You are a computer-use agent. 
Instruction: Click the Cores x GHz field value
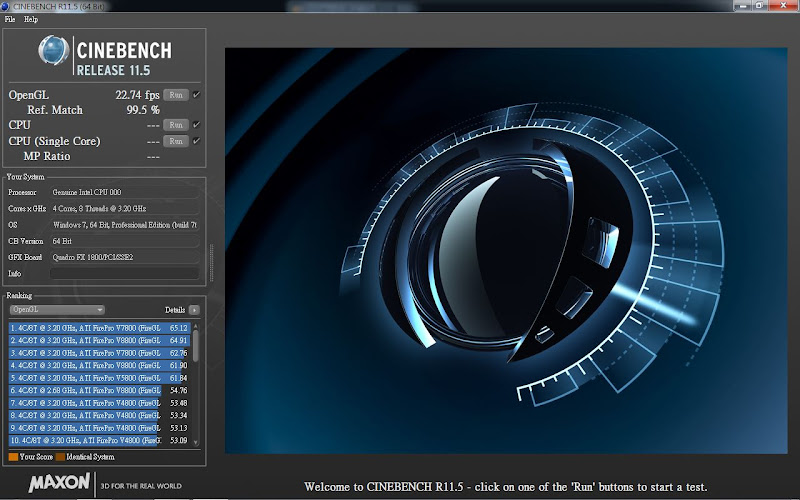click(x=124, y=209)
